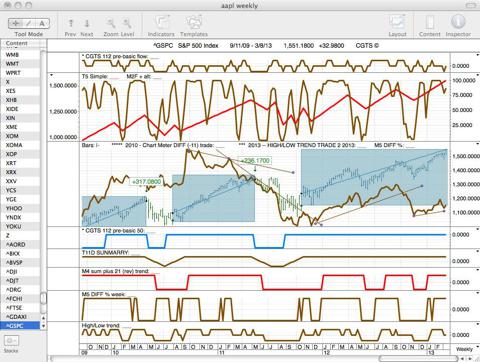This screenshot has width=480, height=362.
Task: Select the line drawing tool mode
Action: [x=29, y=23]
